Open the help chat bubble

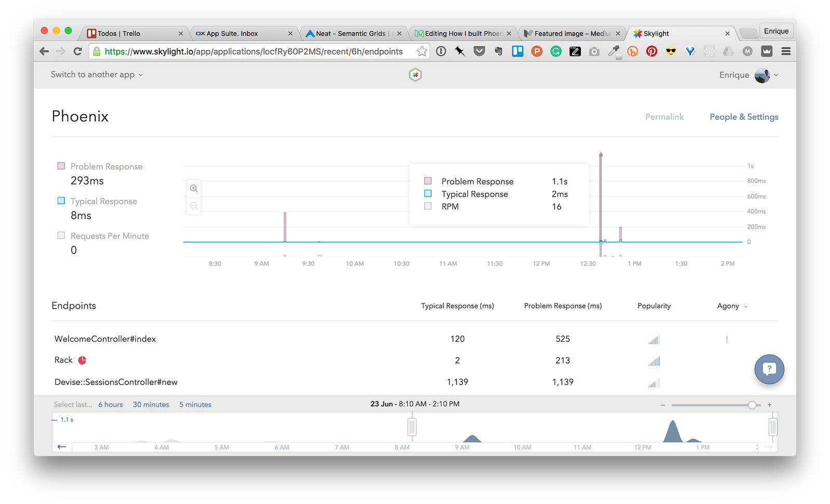[769, 369]
